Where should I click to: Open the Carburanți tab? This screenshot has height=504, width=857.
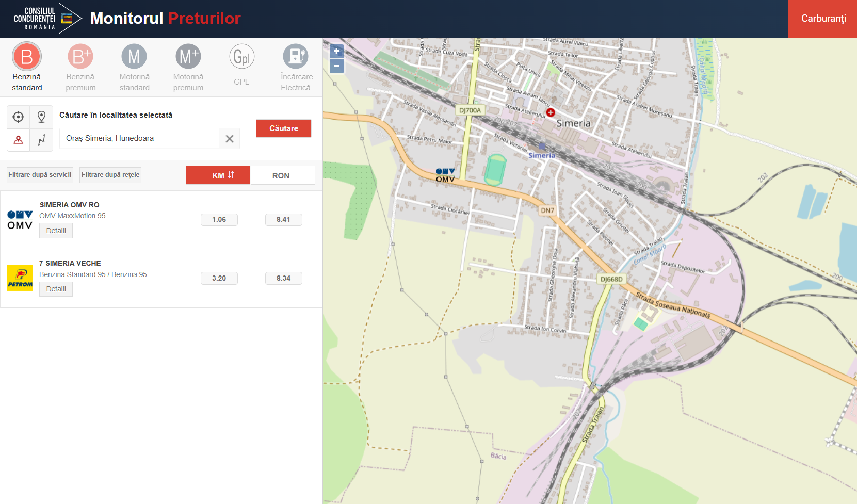tap(823, 19)
